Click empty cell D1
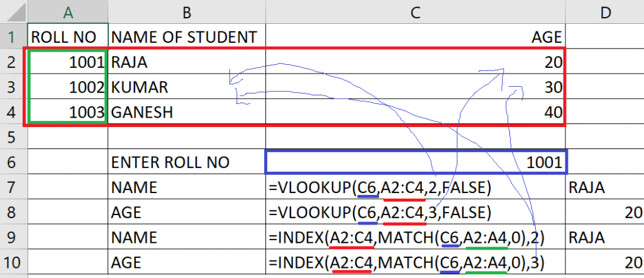This screenshot has height=278, width=644. click(x=604, y=37)
